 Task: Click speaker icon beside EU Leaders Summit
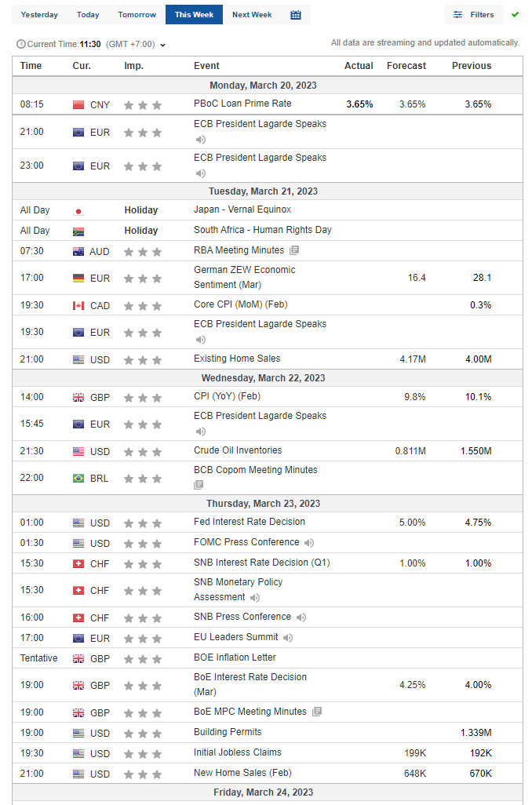[289, 639]
